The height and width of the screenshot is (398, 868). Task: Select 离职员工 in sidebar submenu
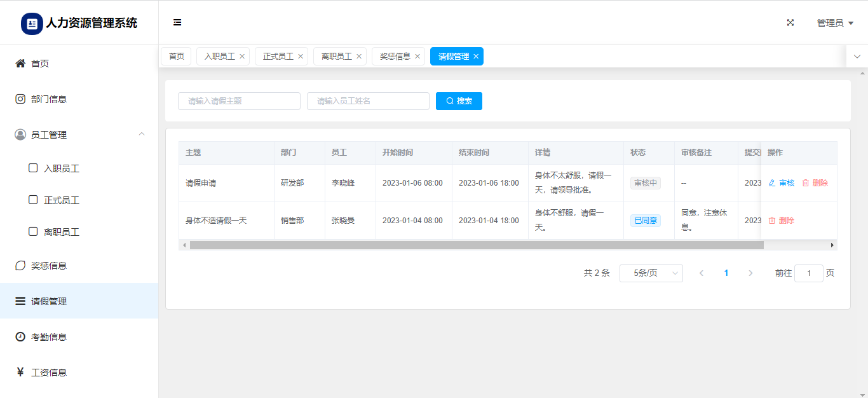(x=61, y=232)
